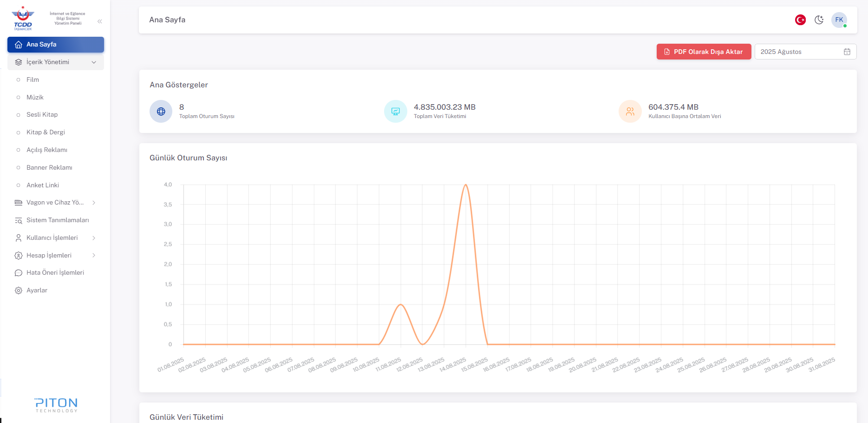Image resolution: width=868 pixels, height=423 pixels.
Task: Expand Vagon ve Cihaz Yönetimi submenu
Action: 94,203
